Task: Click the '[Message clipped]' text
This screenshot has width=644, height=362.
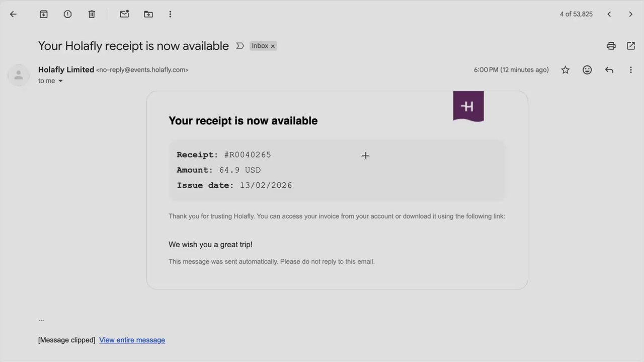Action: (x=66, y=340)
